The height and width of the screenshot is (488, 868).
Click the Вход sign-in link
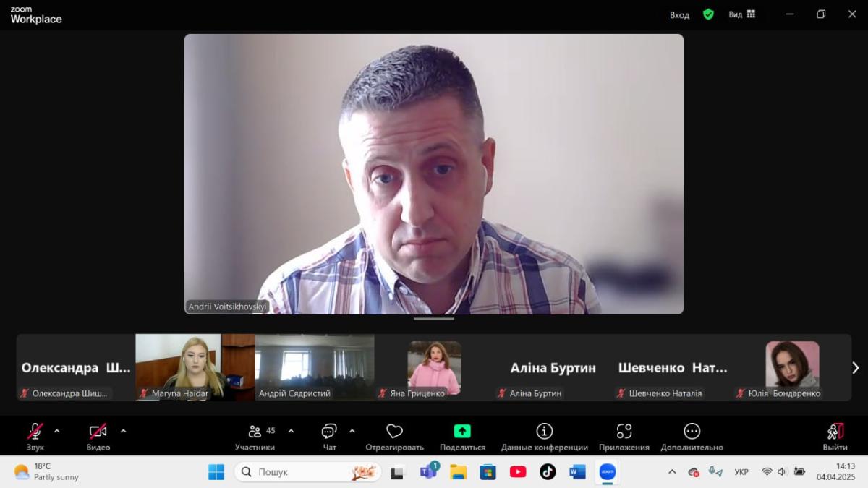click(679, 14)
